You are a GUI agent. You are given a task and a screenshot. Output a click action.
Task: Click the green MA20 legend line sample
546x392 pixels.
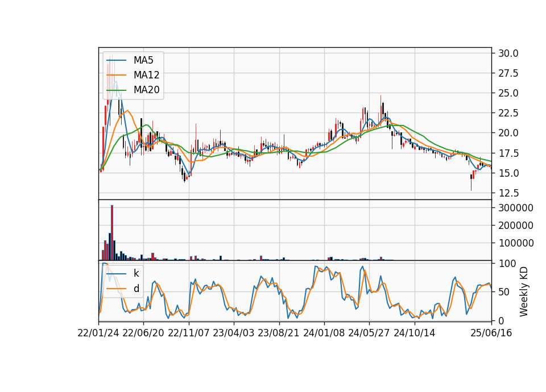tap(116, 90)
